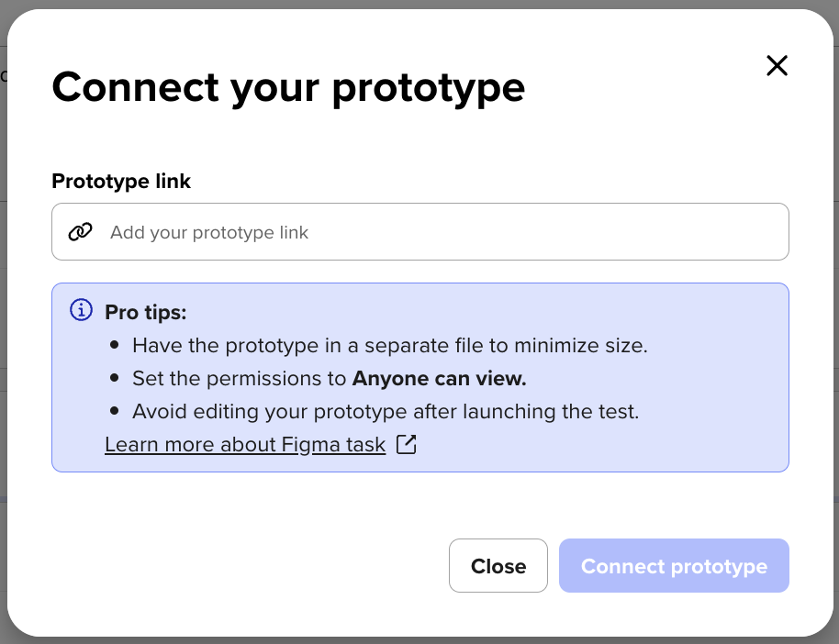Viewport: 839px width, 644px height.
Task: Click the chain link icon in the input
Action: pos(80,232)
